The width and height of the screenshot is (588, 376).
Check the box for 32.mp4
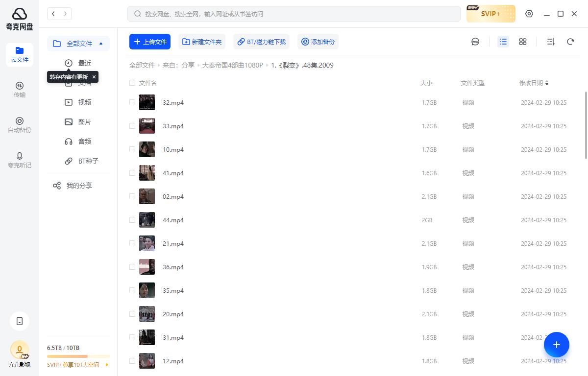pos(132,102)
